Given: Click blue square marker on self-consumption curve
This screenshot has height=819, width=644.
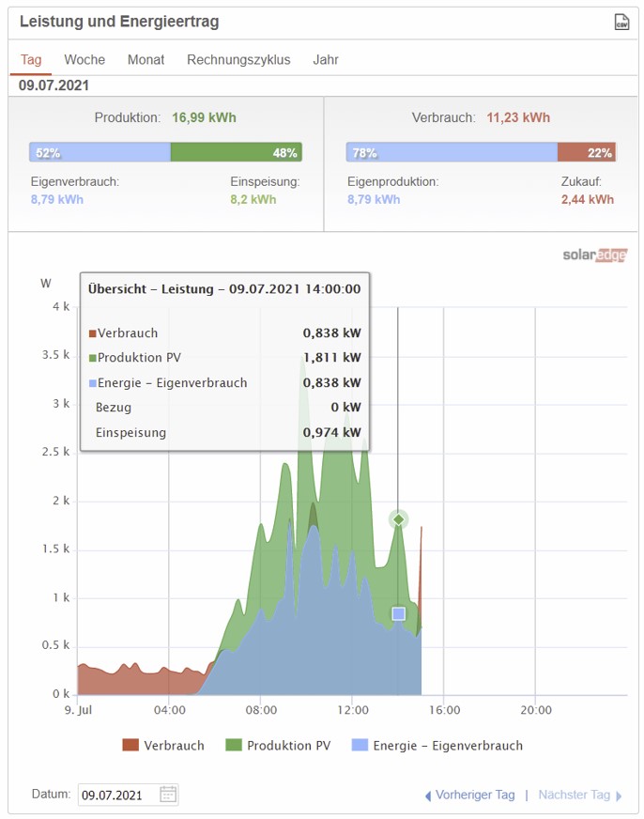Looking at the screenshot, I should pyautogui.click(x=398, y=613).
